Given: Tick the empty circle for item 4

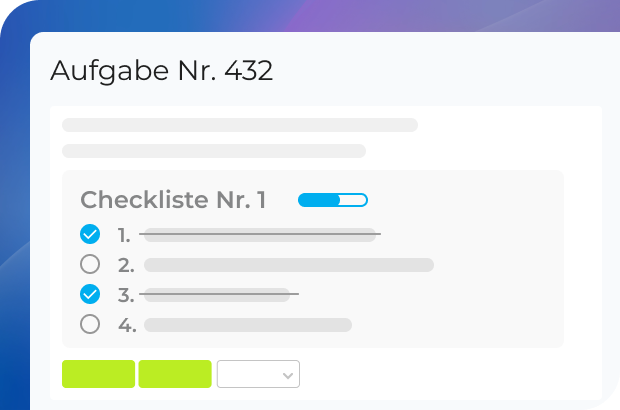Looking at the screenshot, I should [x=90, y=324].
